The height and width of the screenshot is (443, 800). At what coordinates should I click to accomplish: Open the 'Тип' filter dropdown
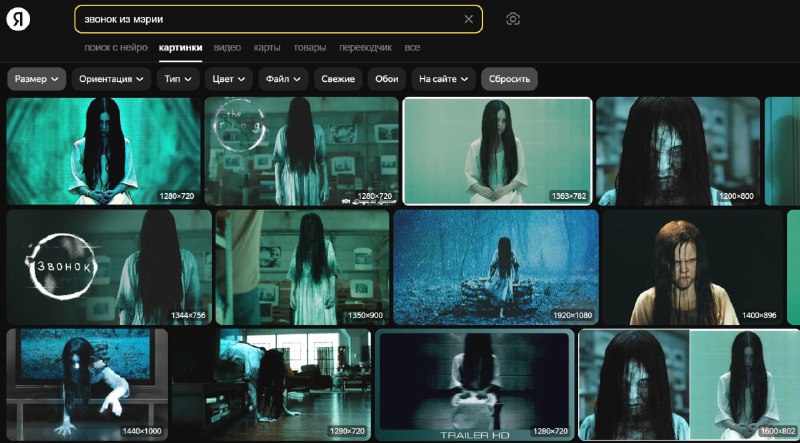pos(178,79)
